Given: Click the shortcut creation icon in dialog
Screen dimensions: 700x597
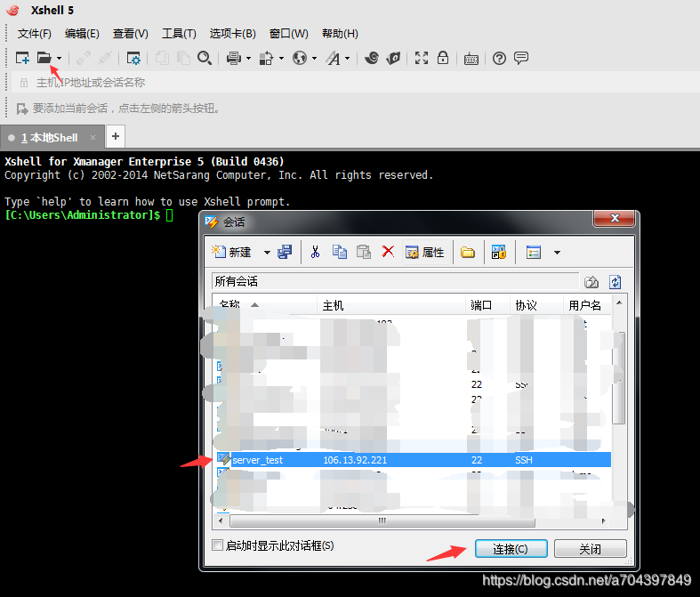Looking at the screenshot, I should (499, 253).
